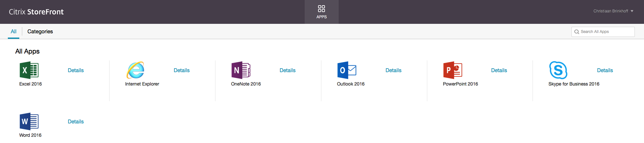Open Details link for Outlook 2016
Screen dimensions: 644x143
tap(393, 71)
